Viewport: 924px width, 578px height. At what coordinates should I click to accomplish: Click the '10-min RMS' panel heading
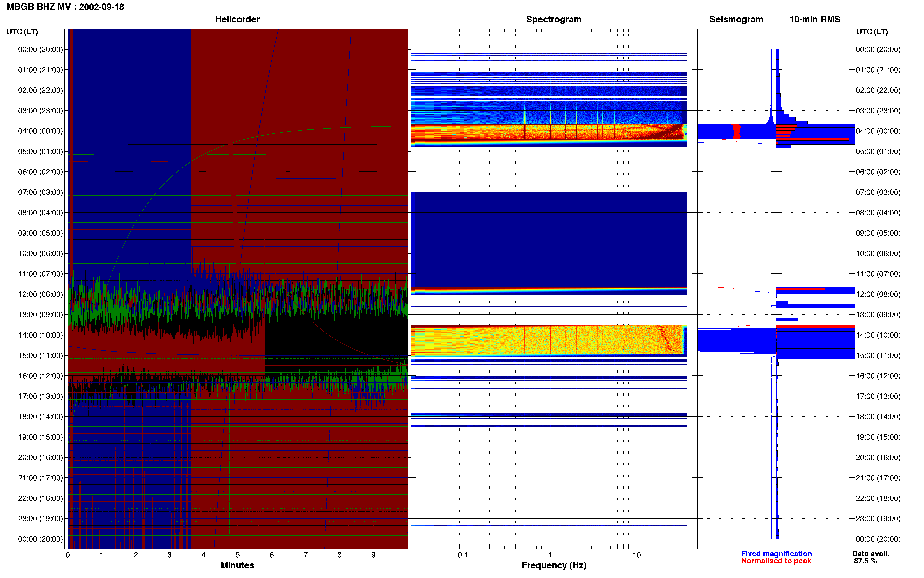(815, 20)
